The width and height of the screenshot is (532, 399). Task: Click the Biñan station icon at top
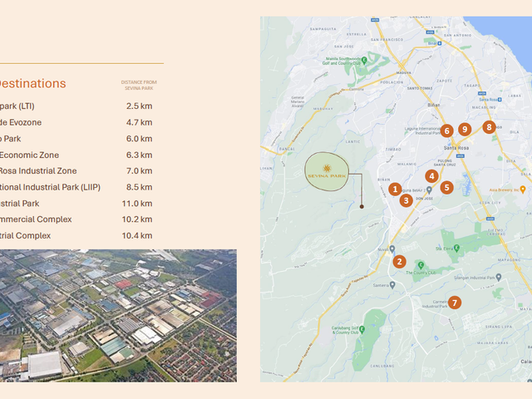pos(440,43)
